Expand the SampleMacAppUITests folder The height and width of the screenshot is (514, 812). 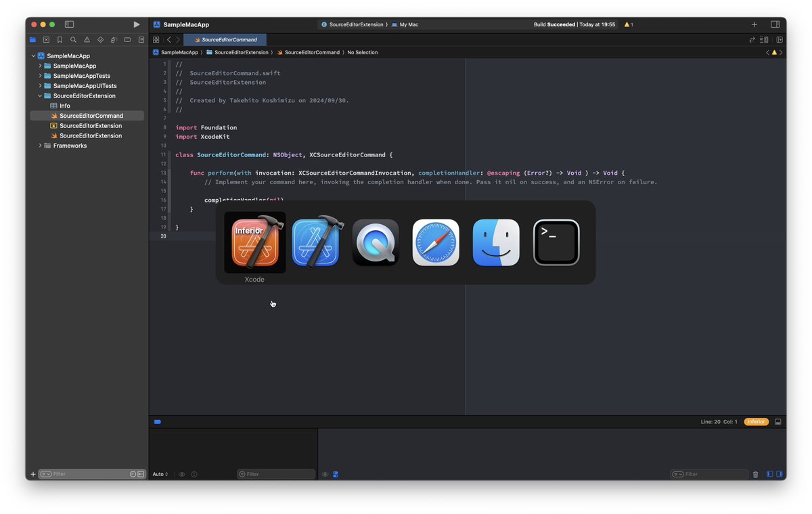40,86
